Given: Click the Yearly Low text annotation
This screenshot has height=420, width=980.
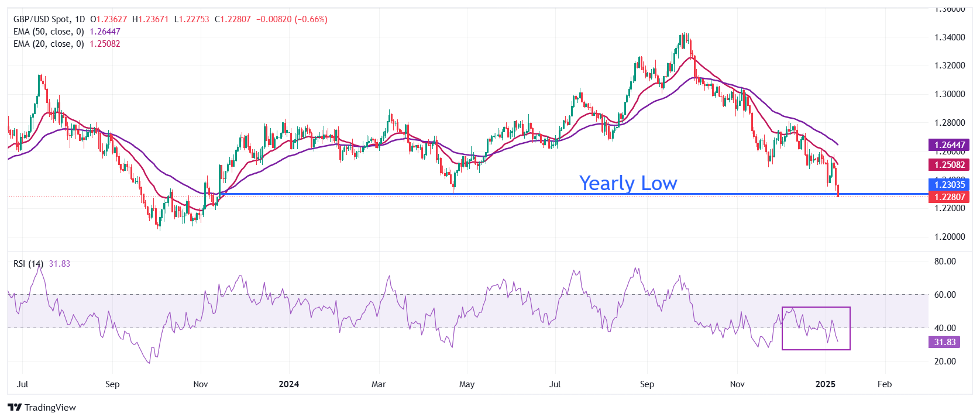Looking at the screenshot, I should point(628,183).
